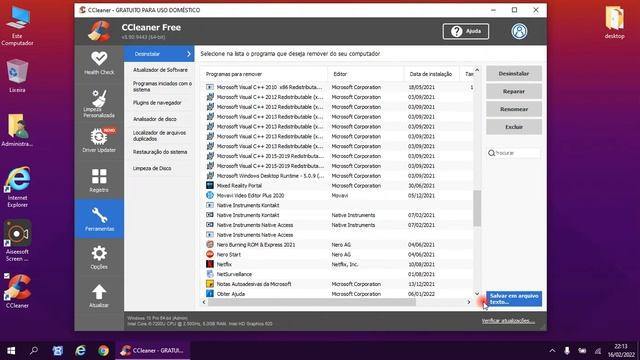Open the user account icon
Screen dimensions: 640x360
coord(519,31)
